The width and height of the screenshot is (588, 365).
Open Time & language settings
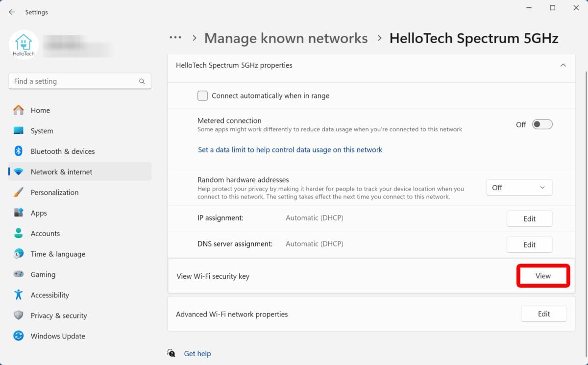pos(58,254)
